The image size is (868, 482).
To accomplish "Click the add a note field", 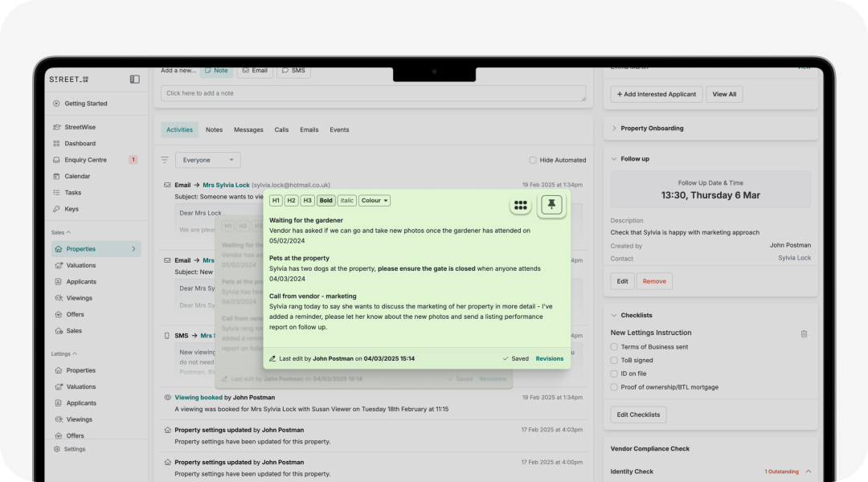I will (373, 93).
